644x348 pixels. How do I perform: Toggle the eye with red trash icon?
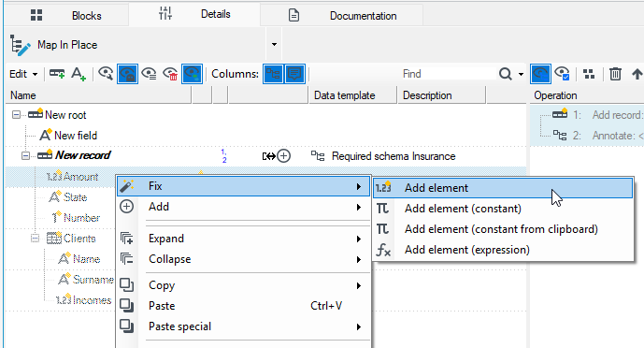pyautogui.click(x=170, y=74)
